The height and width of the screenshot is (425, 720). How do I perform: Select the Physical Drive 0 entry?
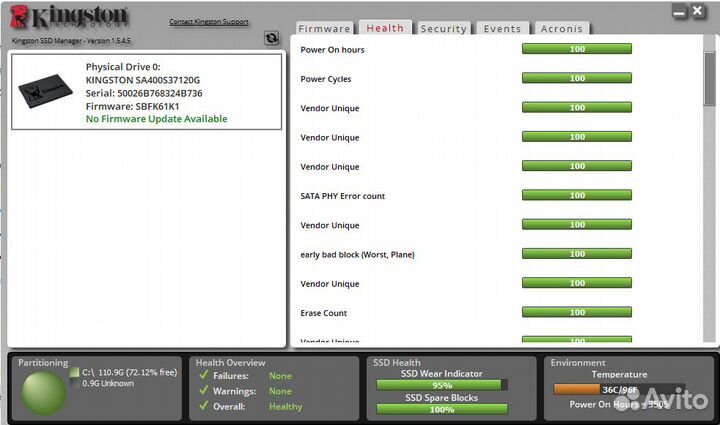click(x=146, y=92)
